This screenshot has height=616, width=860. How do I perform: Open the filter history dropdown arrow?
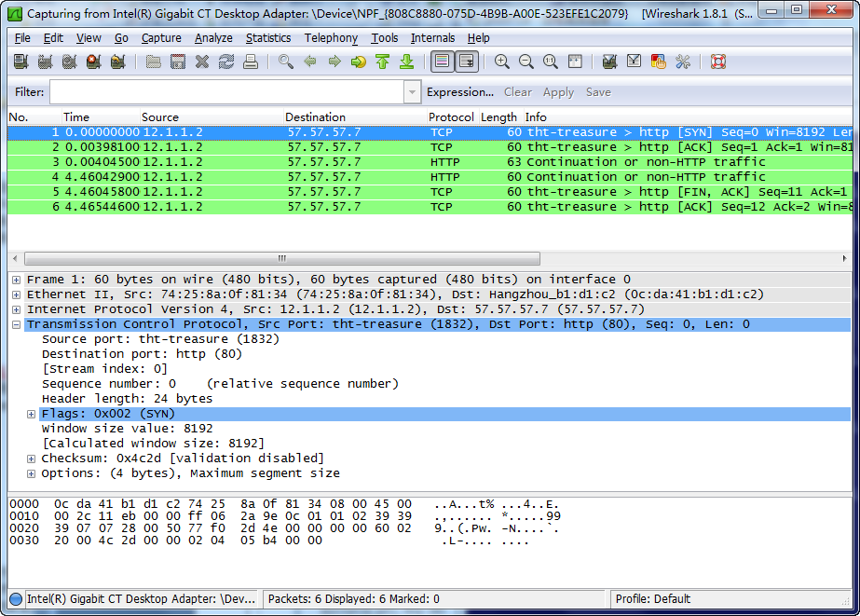(412, 92)
